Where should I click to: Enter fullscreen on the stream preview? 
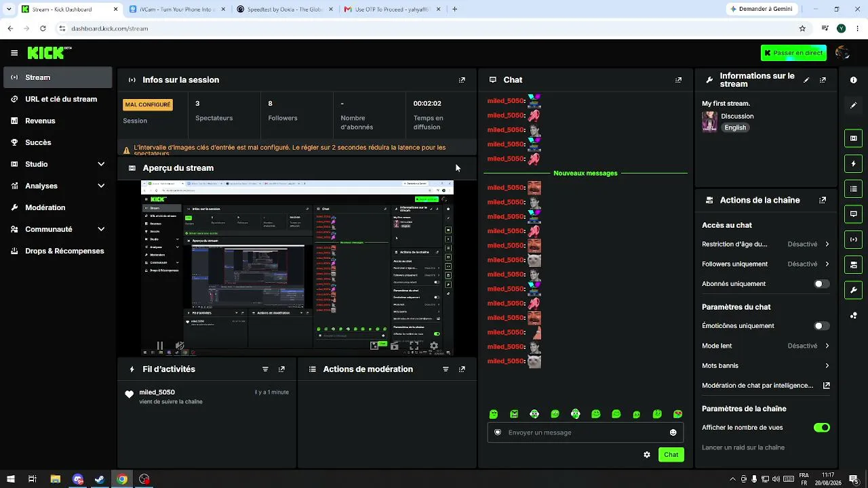414,346
